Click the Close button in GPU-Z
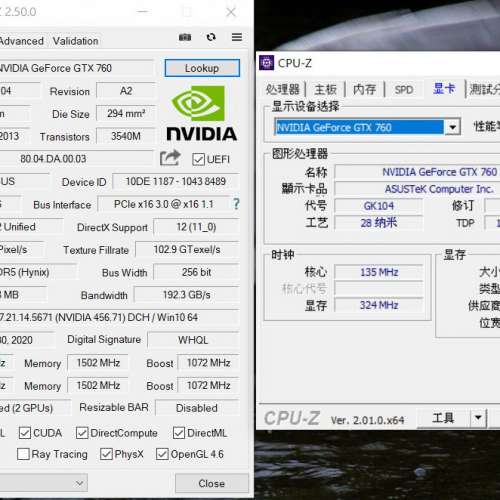Image resolution: width=500 pixels, height=500 pixels. click(212, 483)
